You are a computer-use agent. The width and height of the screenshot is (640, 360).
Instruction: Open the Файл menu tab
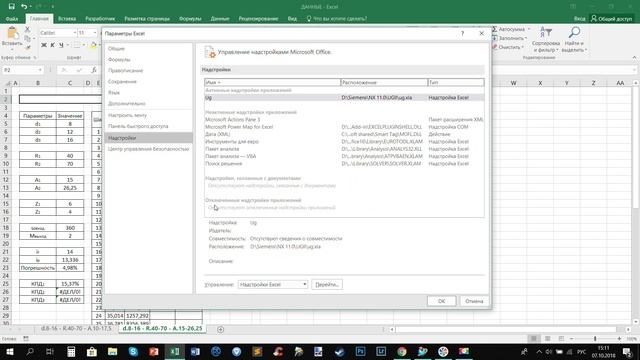(x=12, y=19)
